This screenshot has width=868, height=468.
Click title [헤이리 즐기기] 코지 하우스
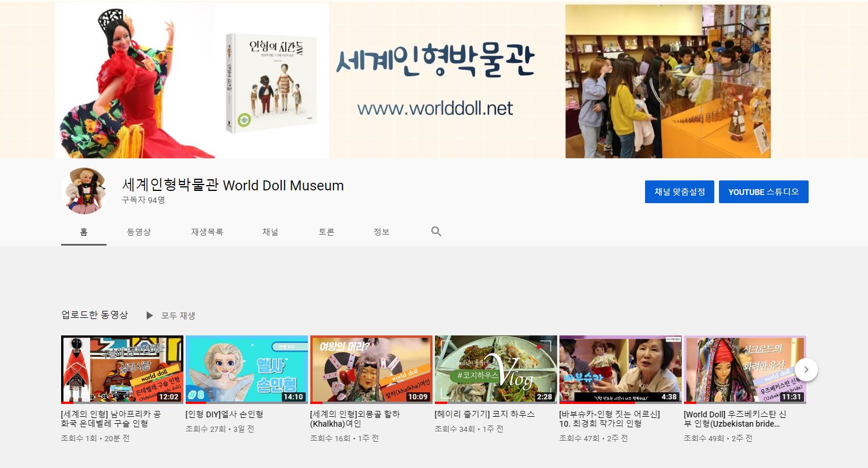click(x=485, y=414)
